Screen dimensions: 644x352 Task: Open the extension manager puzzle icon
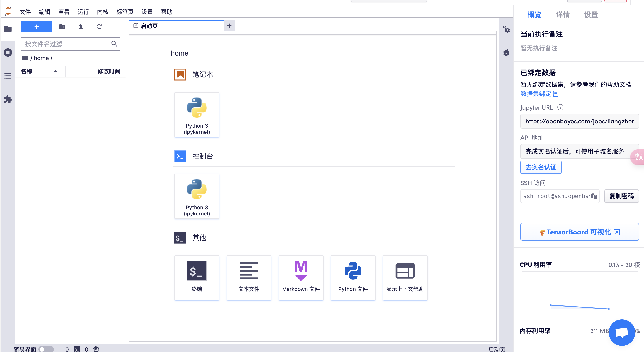click(8, 99)
